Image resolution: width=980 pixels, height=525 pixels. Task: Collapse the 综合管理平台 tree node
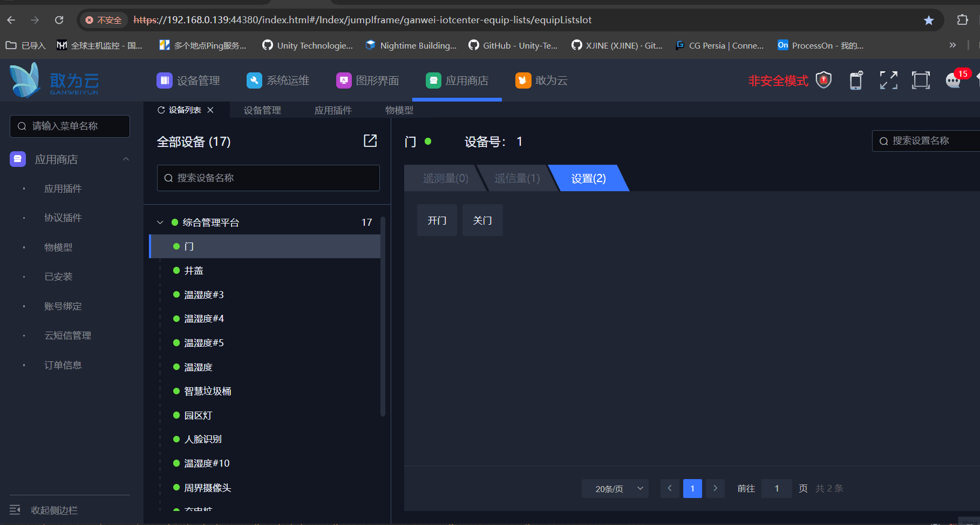pyautogui.click(x=160, y=223)
